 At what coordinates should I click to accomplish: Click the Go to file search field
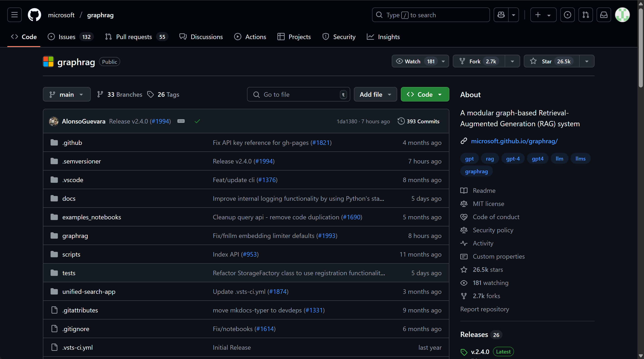[299, 94]
